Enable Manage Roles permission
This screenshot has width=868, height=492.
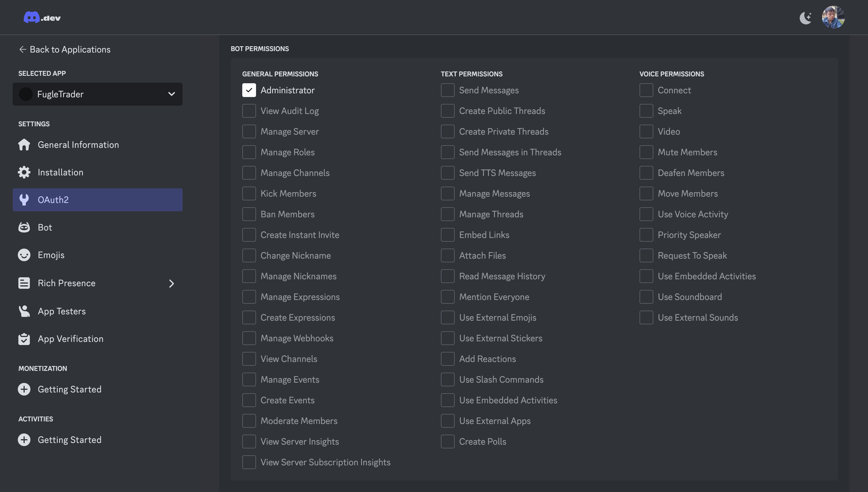click(x=249, y=152)
